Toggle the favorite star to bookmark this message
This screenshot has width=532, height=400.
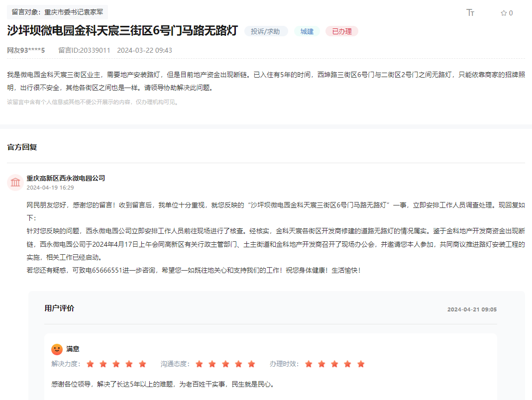click(503, 13)
